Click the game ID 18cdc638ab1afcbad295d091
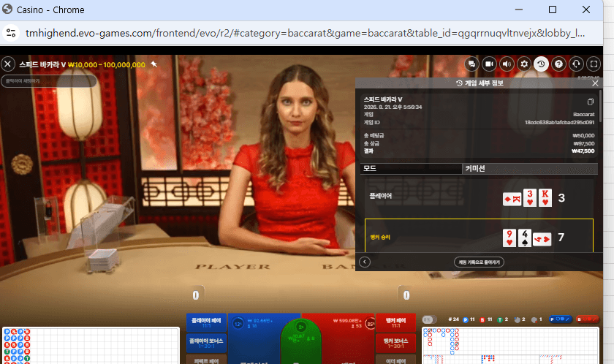This screenshot has width=614, height=364. 560,122
